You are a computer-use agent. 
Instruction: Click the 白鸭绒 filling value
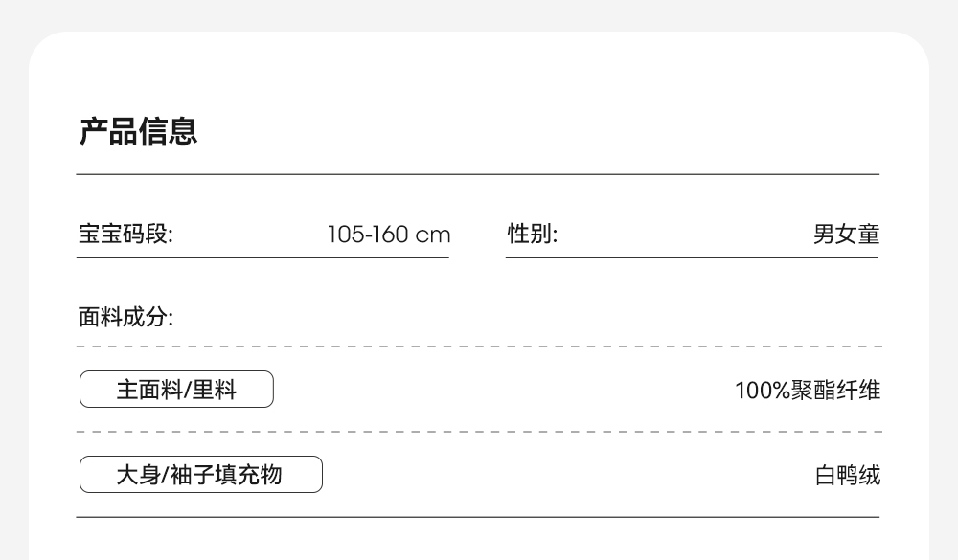(846, 476)
